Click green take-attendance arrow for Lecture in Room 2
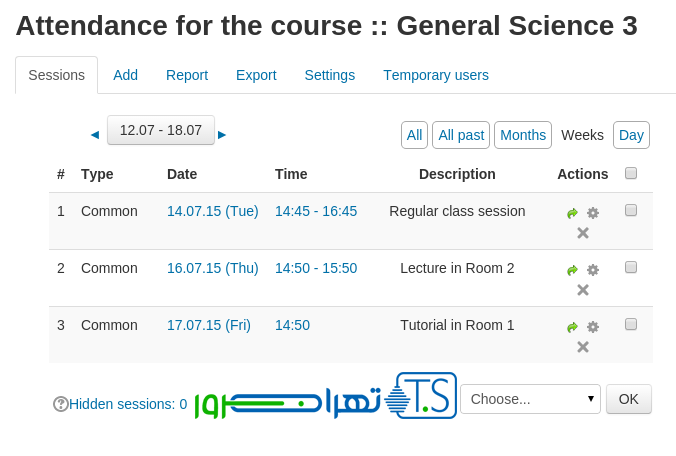This screenshot has height=456, width=676. [x=572, y=270]
